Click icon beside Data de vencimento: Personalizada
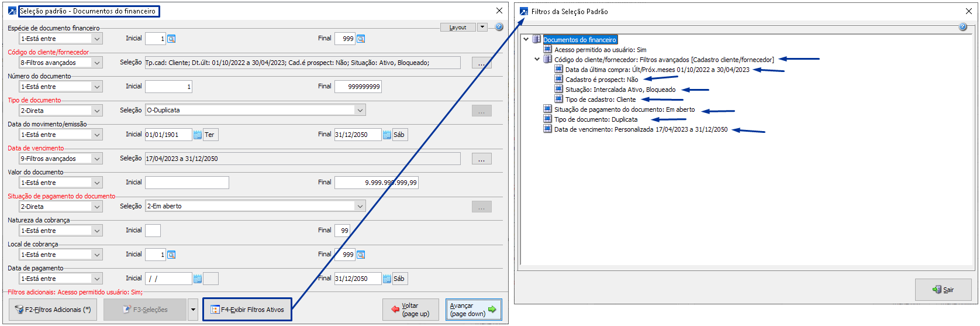 547,129
